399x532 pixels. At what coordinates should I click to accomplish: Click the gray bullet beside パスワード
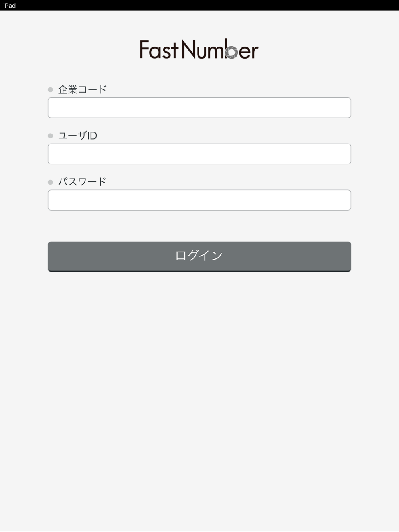[50, 182]
